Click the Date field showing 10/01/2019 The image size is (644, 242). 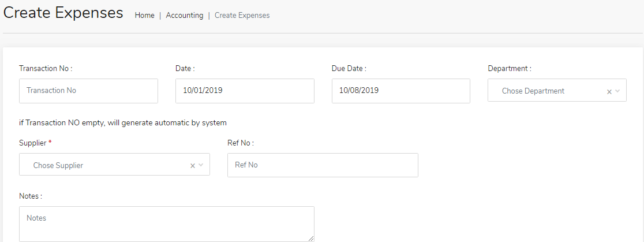coord(245,91)
